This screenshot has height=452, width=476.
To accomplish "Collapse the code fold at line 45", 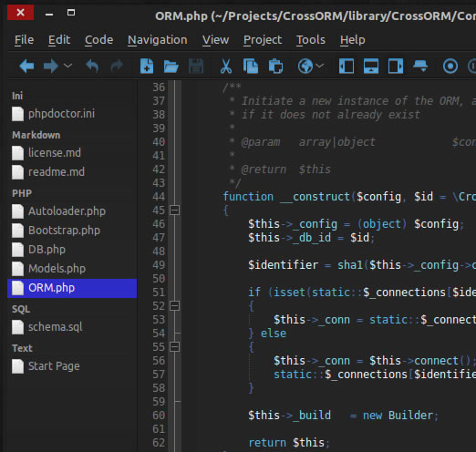I will (x=174, y=211).
